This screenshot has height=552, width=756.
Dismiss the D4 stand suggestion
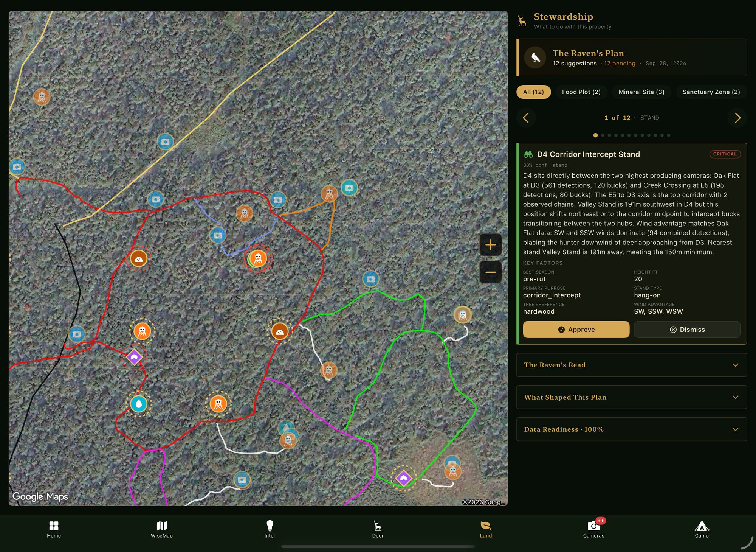tap(687, 330)
